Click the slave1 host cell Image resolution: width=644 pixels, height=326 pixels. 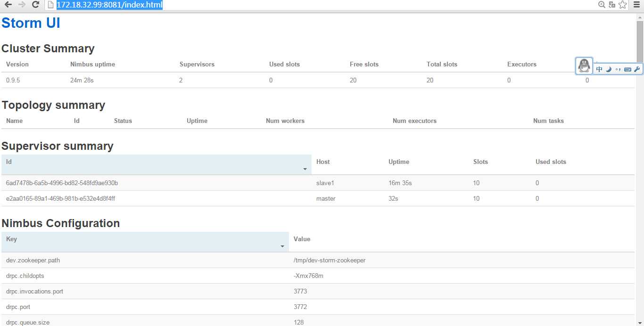[326, 183]
